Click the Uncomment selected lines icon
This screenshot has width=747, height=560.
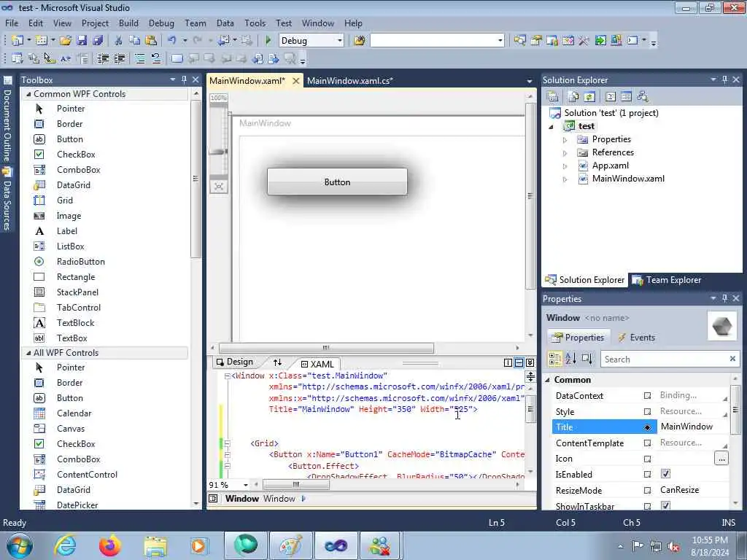[156, 58]
